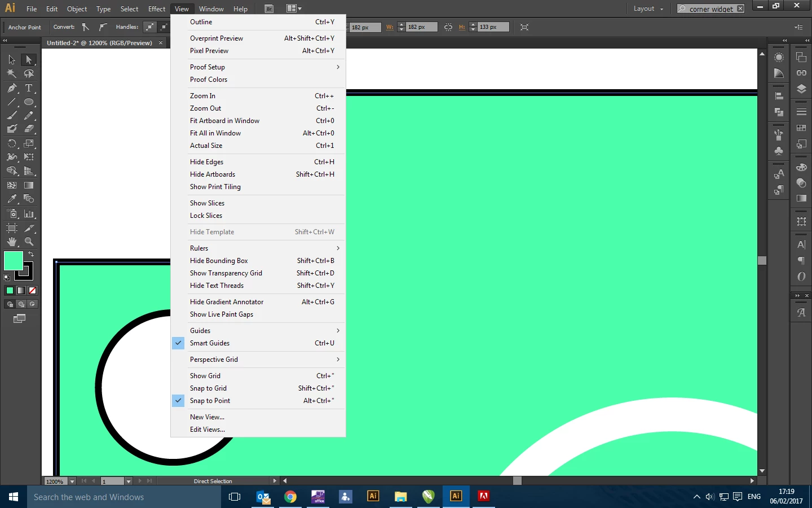Select the Column Graph tool

tap(29, 213)
